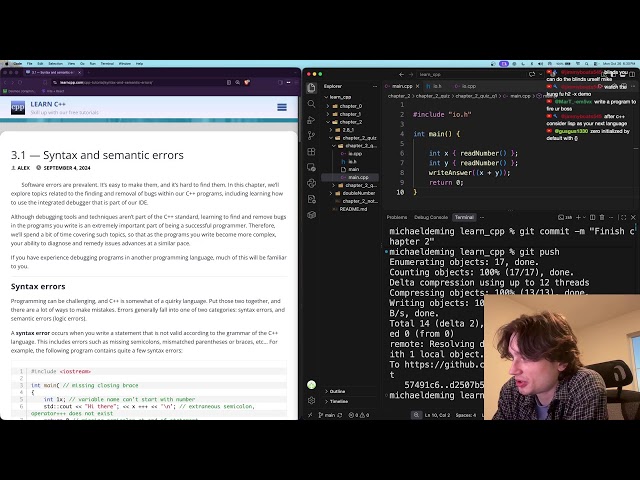This screenshot has width=640, height=480.
Task: Open the Terminal menu in the macOS menu bar
Action: (x=107, y=64)
